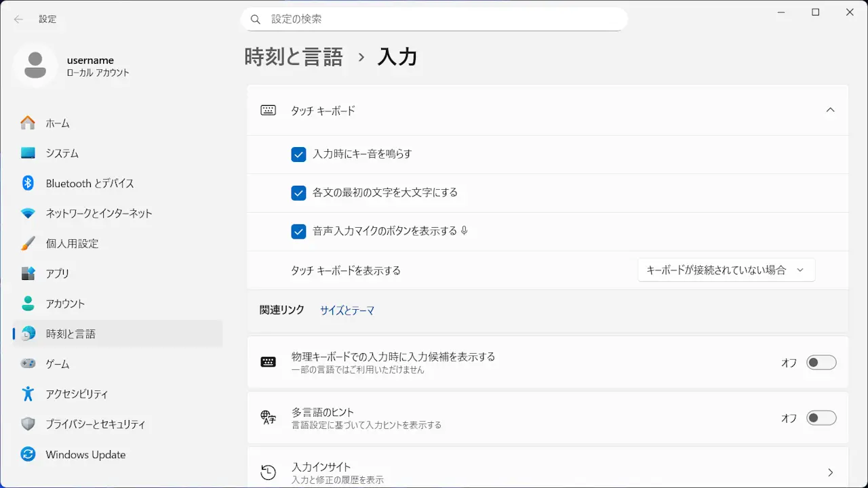
Task: Open the タッチ キーボードを表示する dropdown
Action: point(726,270)
